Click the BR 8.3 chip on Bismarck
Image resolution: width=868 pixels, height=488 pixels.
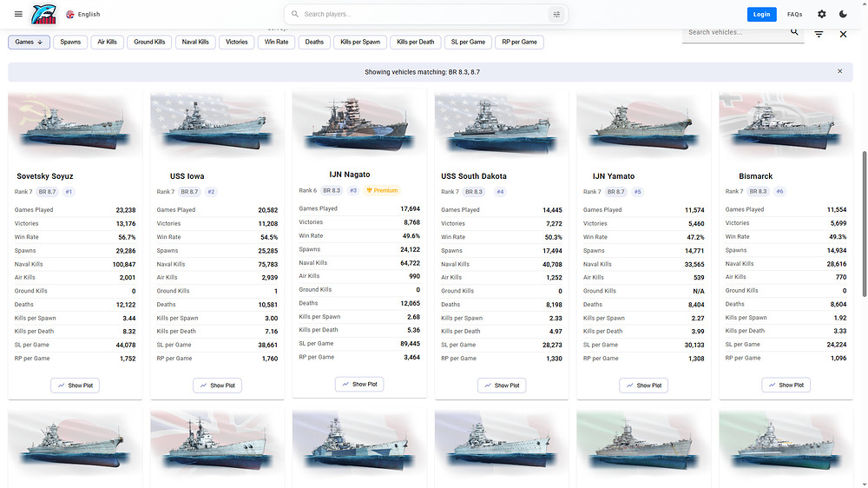point(758,192)
